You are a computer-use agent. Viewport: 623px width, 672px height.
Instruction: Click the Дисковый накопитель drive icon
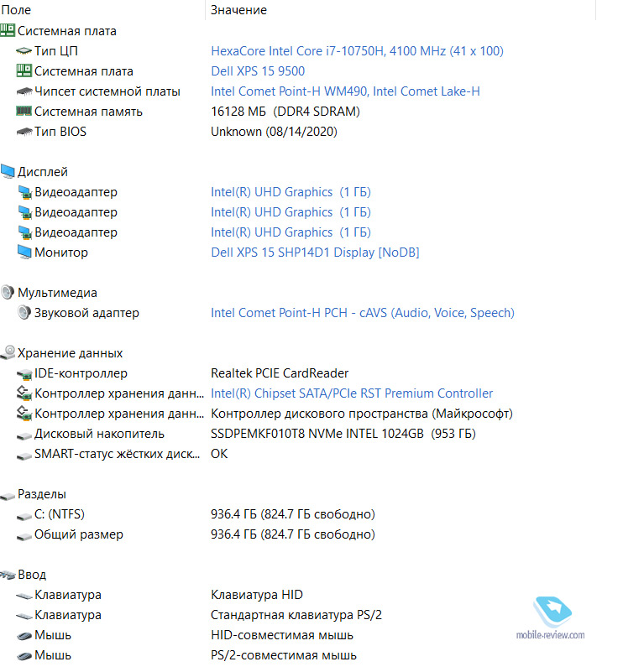[24, 434]
